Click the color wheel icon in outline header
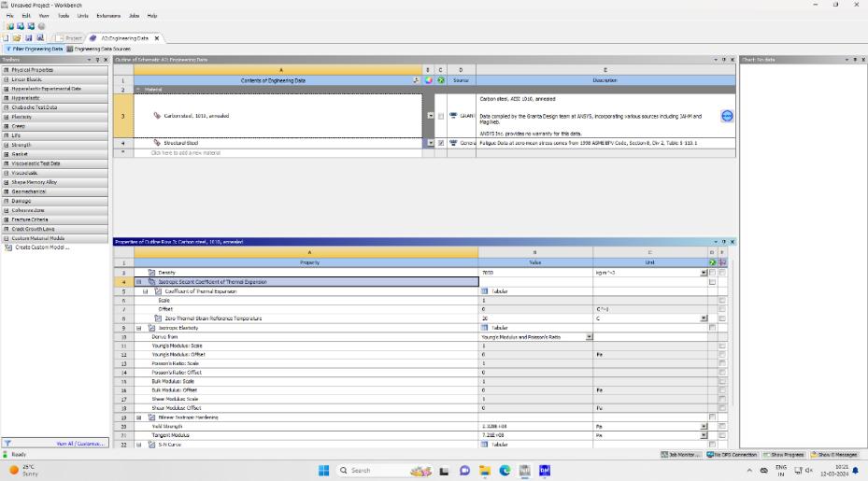Image resolution: width=868 pixels, height=481 pixels. (429, 80)
